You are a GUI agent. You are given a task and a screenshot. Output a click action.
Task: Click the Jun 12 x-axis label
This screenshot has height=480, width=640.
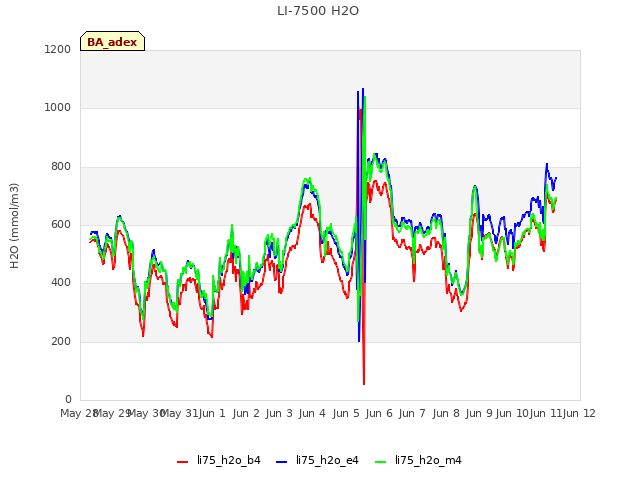pos(579,413)
